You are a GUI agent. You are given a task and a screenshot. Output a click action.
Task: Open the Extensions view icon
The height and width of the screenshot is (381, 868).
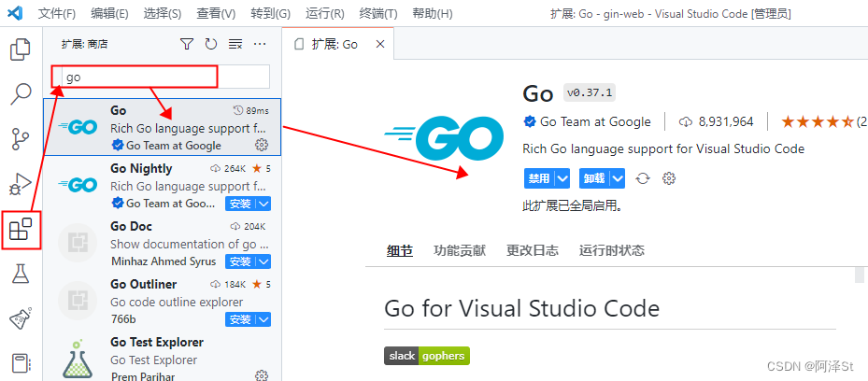click(21, 229)
